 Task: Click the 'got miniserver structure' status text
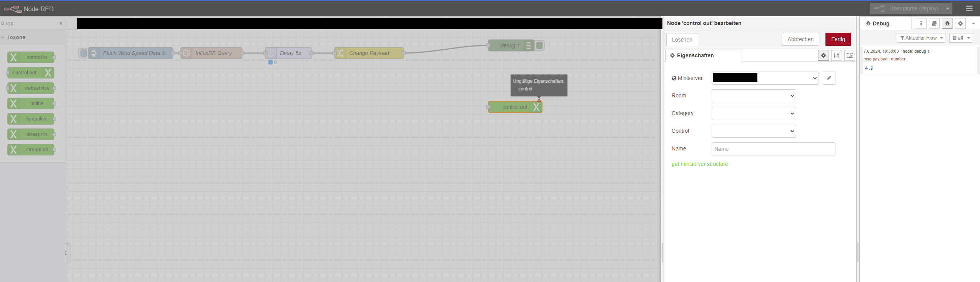pos(700,164)
